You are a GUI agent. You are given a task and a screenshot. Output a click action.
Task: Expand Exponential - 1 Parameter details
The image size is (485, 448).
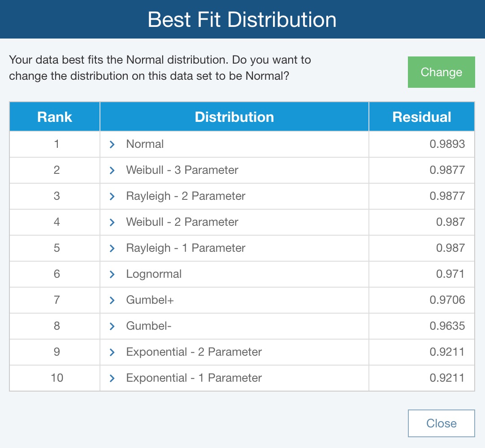point(112,378)
